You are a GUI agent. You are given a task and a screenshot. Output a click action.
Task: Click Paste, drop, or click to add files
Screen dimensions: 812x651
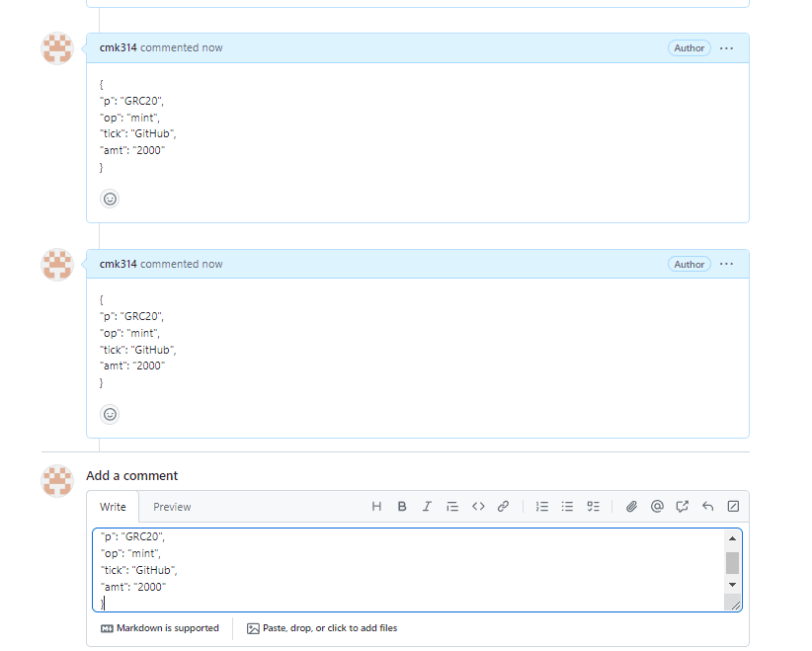322,628
